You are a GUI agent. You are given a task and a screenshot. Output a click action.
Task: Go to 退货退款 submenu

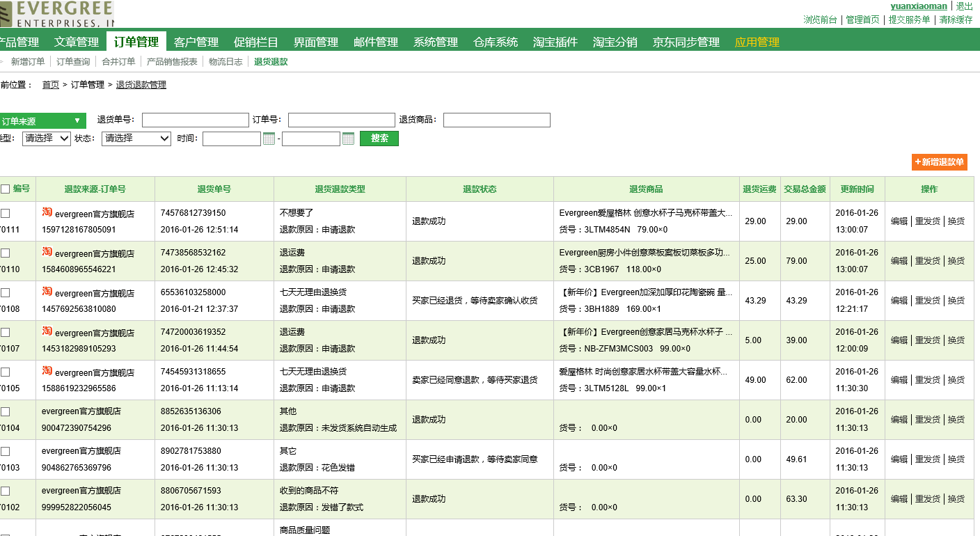pos(271,61)
